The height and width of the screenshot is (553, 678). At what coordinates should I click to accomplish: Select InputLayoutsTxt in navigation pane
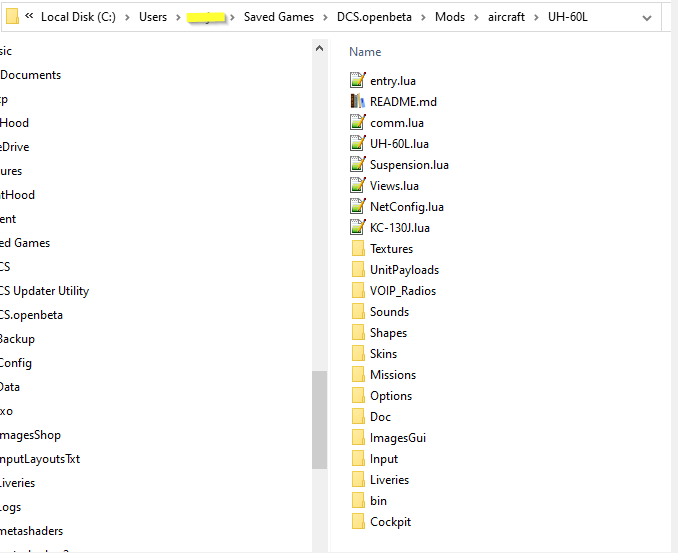click(x=40, y=459)
